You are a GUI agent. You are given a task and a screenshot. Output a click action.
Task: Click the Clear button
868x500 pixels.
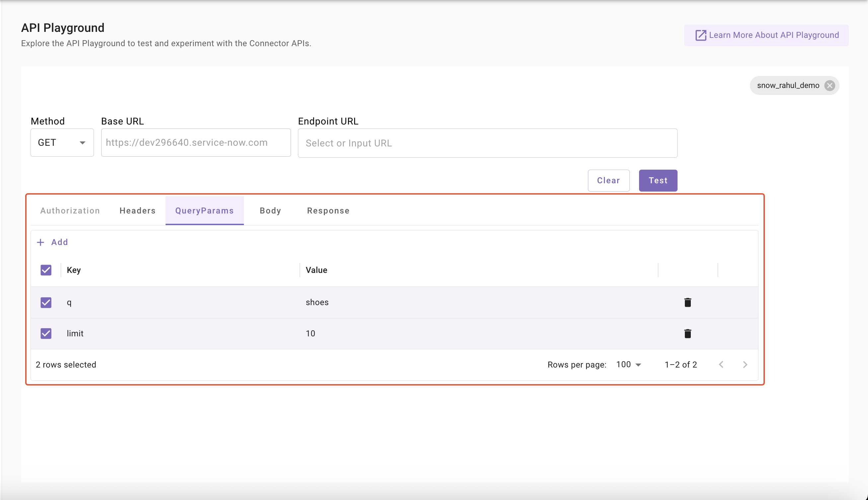609,181
